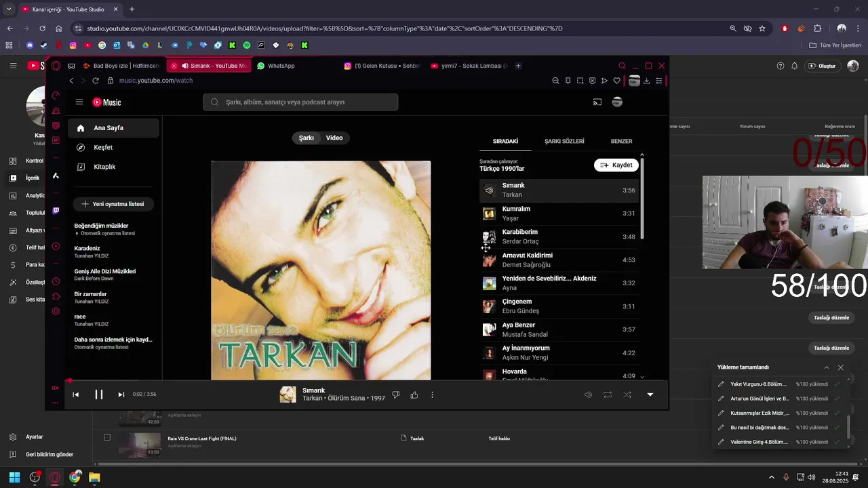The height and width of the screenshot is (488, 868).
Task: Open Opera downloads icon
Action: point(646,81)
